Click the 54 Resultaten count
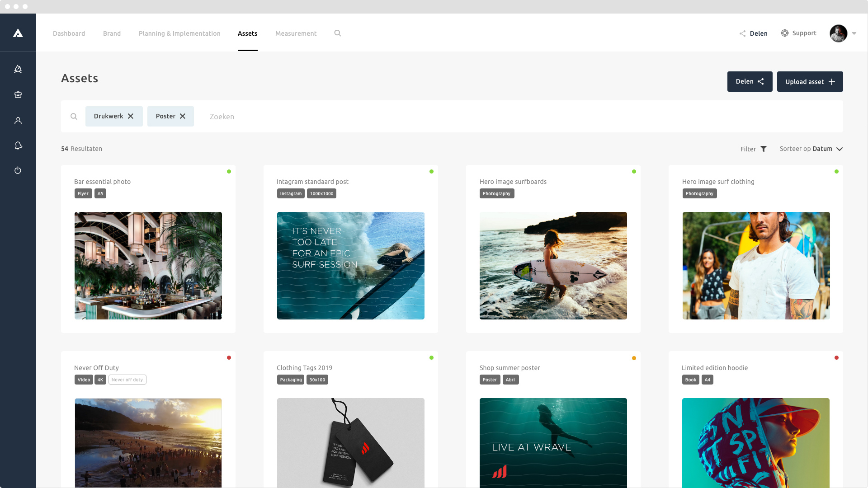This screenshot has width=868, height=488. point(82,149)
